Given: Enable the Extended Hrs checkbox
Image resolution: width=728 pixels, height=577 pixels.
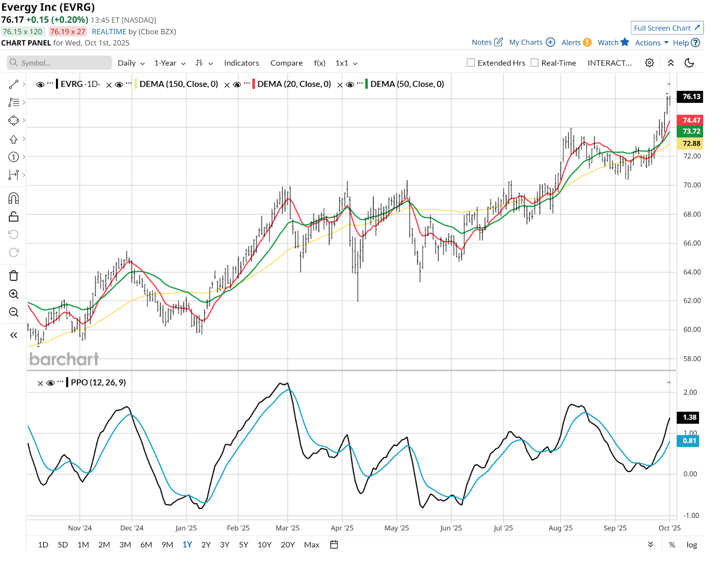Looking at the screenshot, I should pos(471,63).
